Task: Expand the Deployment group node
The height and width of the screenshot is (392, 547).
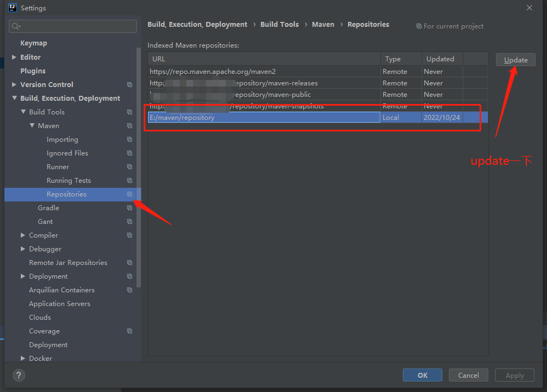Action: [x=22, y=276]
